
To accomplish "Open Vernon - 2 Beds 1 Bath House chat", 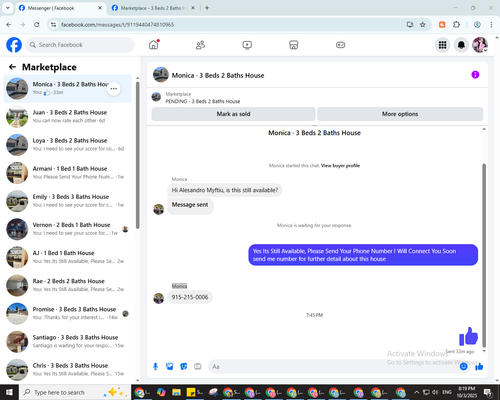I will (x=67, y=229).
